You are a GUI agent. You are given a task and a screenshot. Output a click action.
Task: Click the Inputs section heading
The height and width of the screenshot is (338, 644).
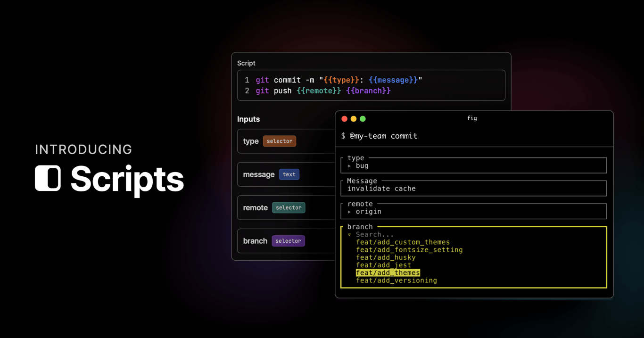click(248, 119)
